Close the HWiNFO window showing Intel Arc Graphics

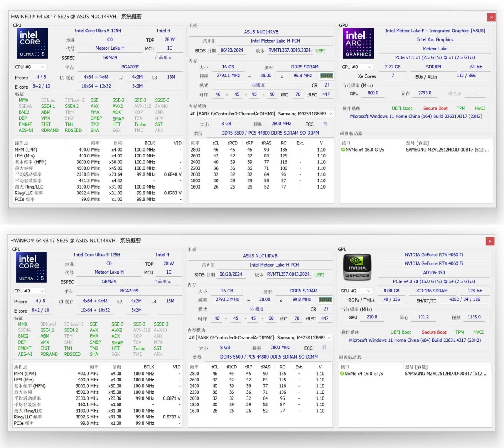coord(491,17)
